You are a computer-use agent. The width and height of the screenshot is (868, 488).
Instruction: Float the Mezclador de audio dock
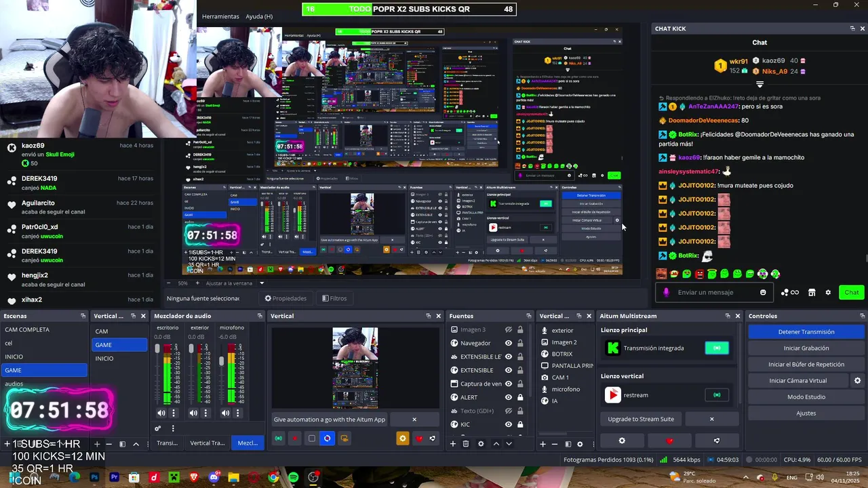(x=259, y=316)
